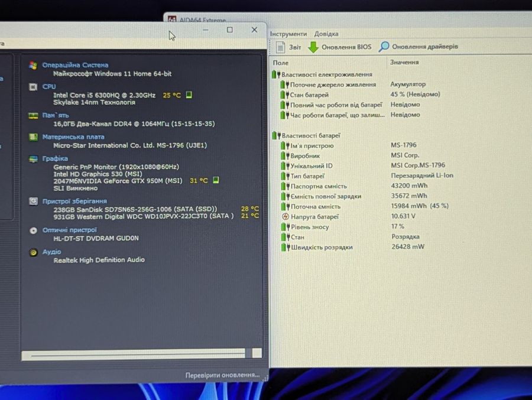532x400 pixels.
Task: Select the Ім'я пристрою row
Action: tap(349, 145)
